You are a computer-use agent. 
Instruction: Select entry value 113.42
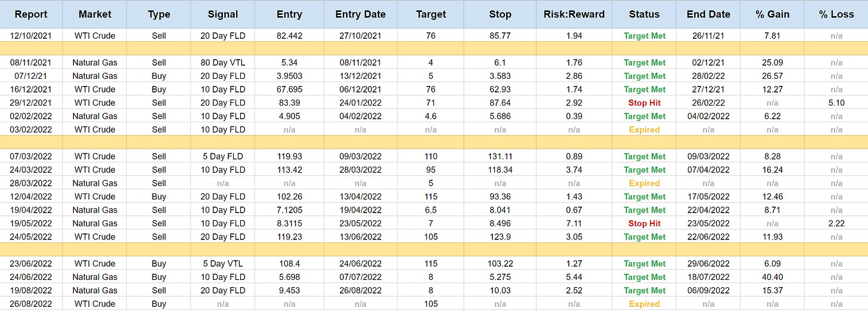coord(290,170)
